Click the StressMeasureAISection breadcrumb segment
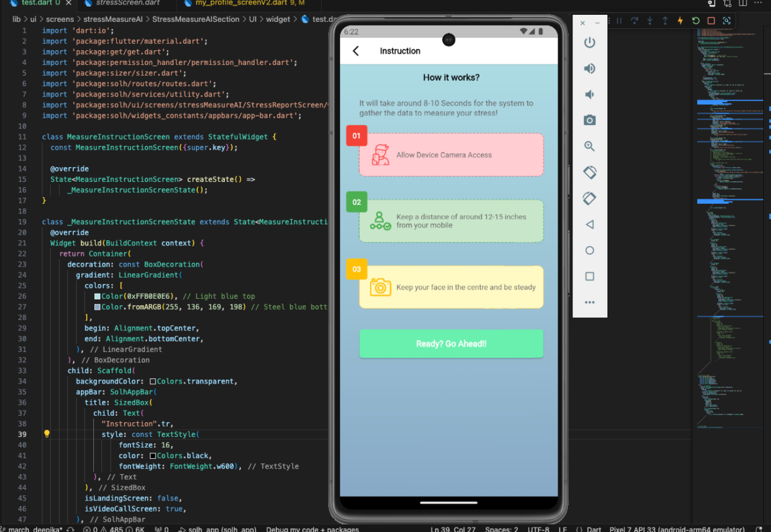Image resolution: width=771 pixels, height=532 pixels. point(195,19)
